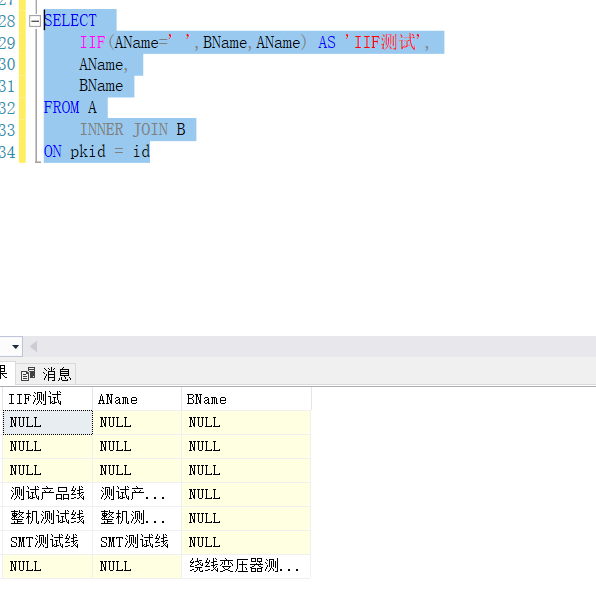The image size is (596, 595).
Task: Click NULL in BName column of SMT测试线 row
Action: point(246,542)
